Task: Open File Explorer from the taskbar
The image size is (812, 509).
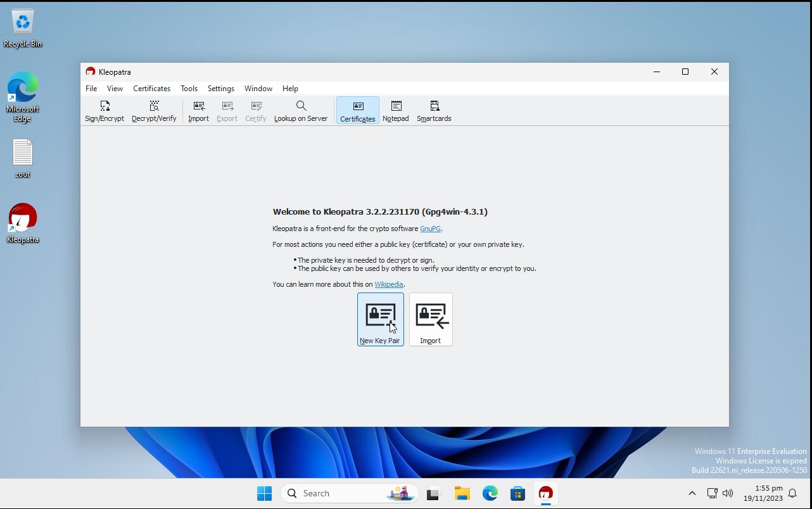Action: [x=462, y=493]
